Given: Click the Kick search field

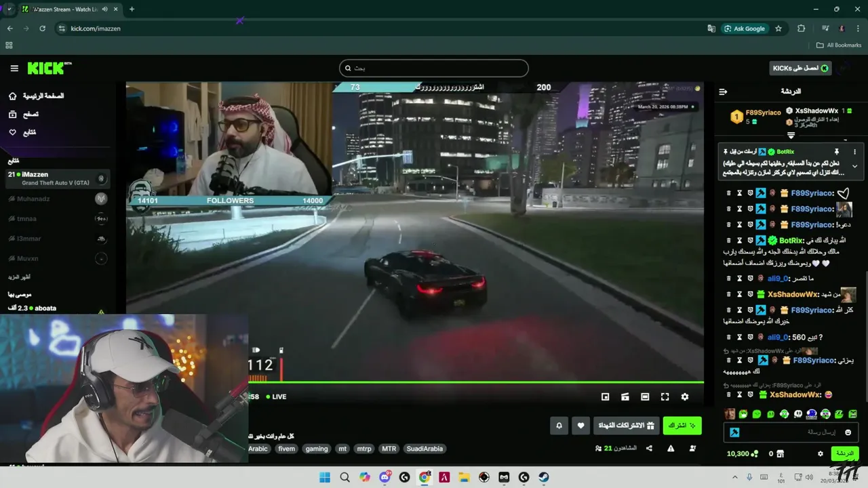Looking at the screenshot, I should coord(433,68).
